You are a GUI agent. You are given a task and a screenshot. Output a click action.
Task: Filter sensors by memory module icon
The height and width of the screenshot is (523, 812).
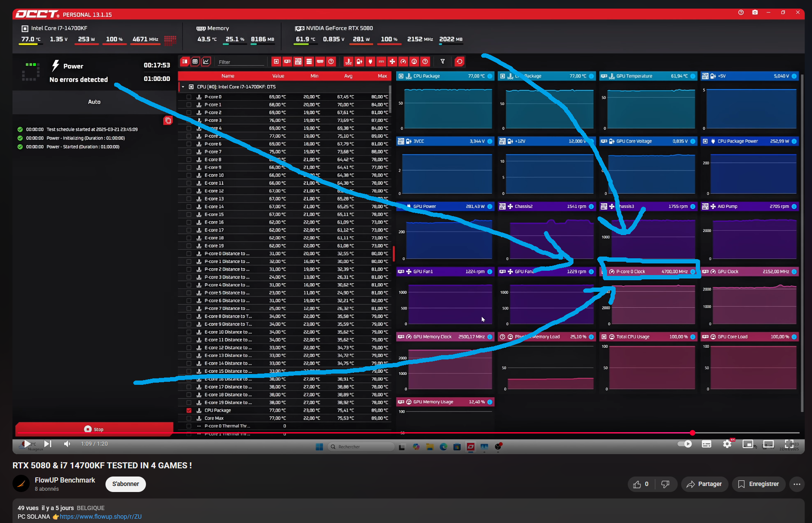pos(320,62)
